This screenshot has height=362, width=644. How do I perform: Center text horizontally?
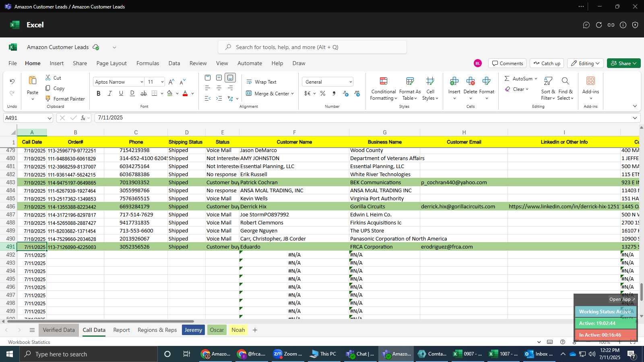219,88
